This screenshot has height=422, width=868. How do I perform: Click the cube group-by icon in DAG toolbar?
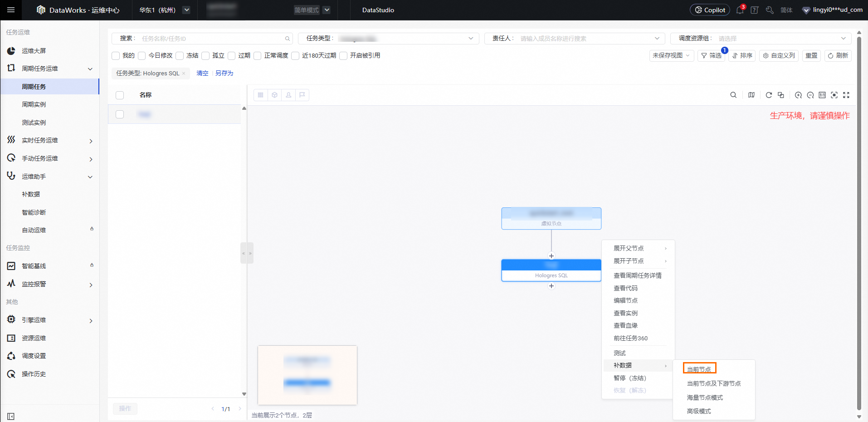click(x=274, y=95)
